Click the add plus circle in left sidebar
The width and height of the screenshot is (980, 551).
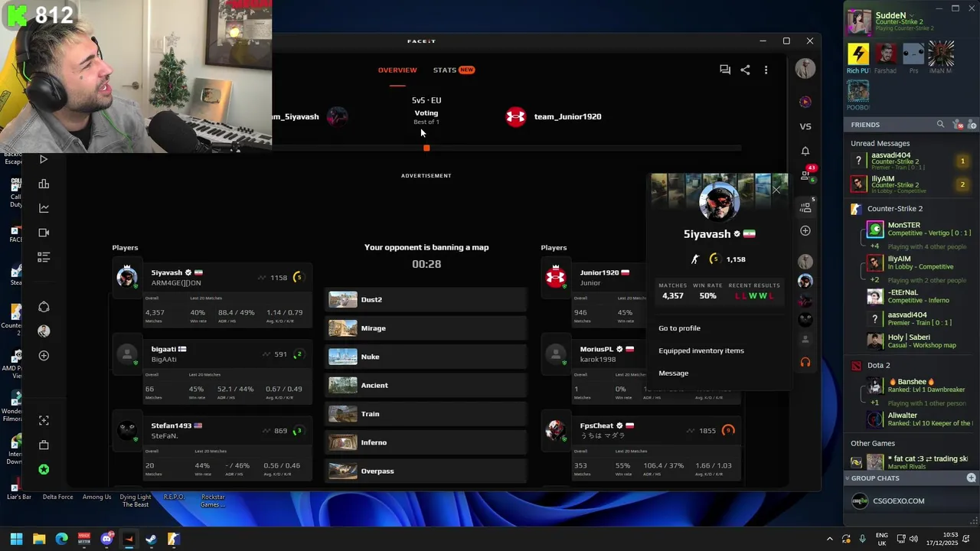(x=44, y=356)
